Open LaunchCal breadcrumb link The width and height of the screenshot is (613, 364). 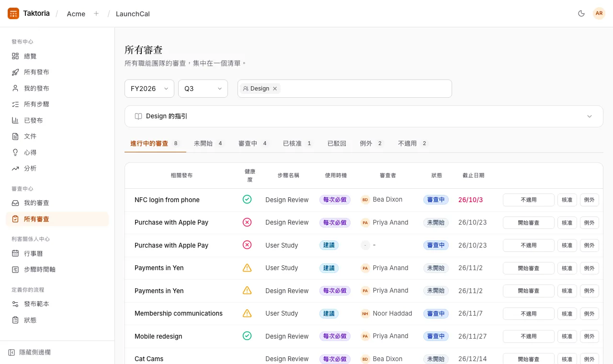(x=133, y=14)
